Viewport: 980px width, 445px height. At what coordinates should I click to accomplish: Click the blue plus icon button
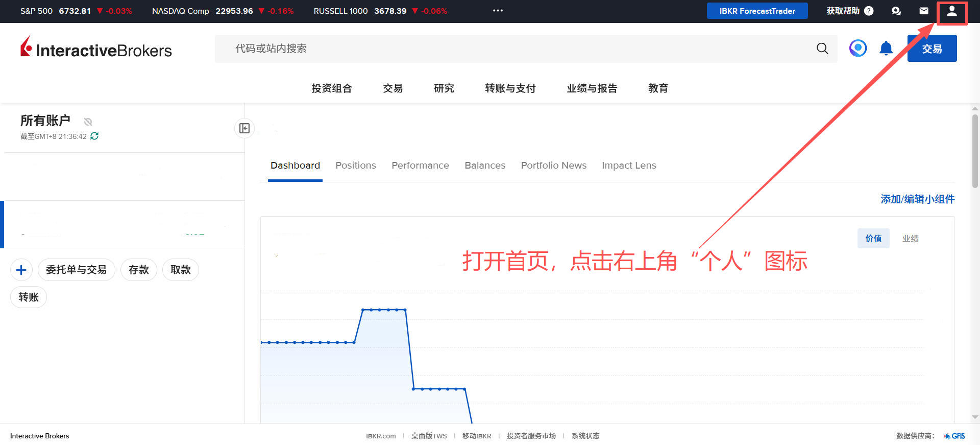pyautogui.click(x=21, y=270)
